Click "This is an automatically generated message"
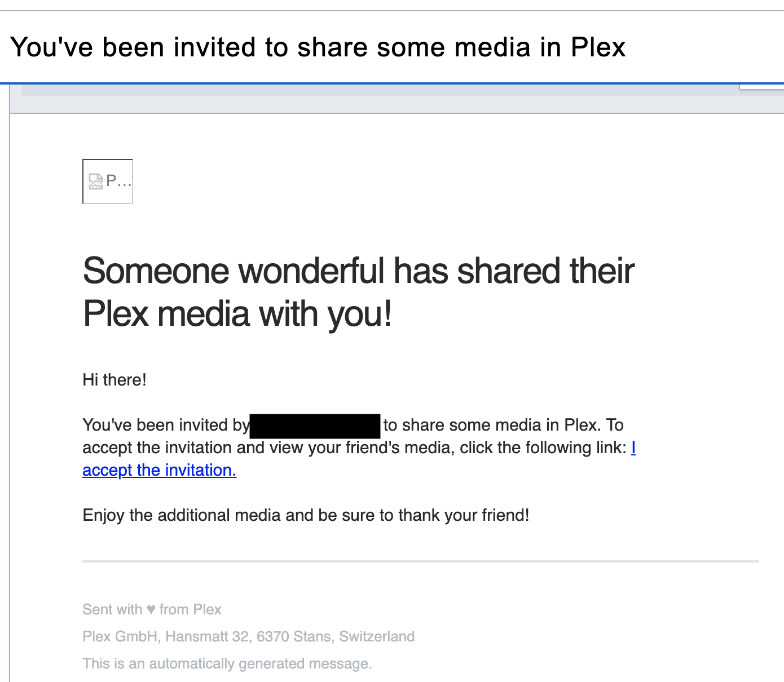 [x=227, y=663]
